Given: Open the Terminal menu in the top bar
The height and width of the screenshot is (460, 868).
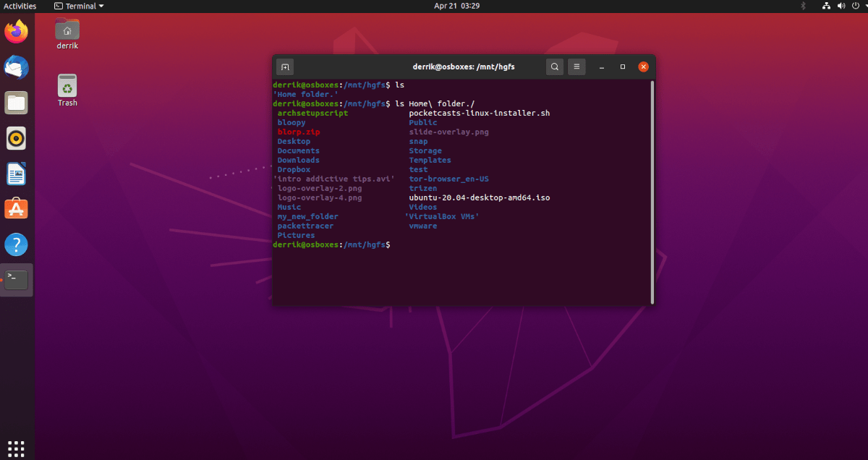Looking at the screenshot, I should pos(78,6).
